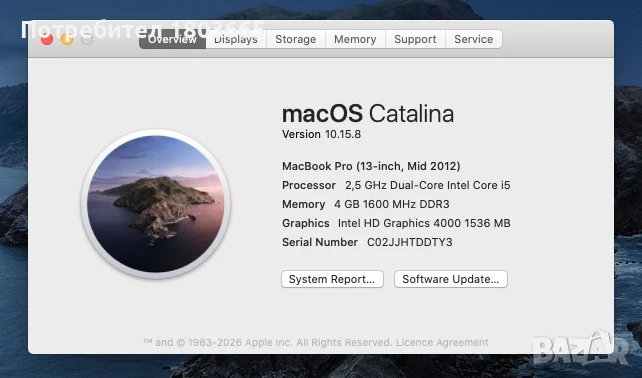Click the Graphics Intel HD 4000 line

pyautogui.click(x=396, y=223)
